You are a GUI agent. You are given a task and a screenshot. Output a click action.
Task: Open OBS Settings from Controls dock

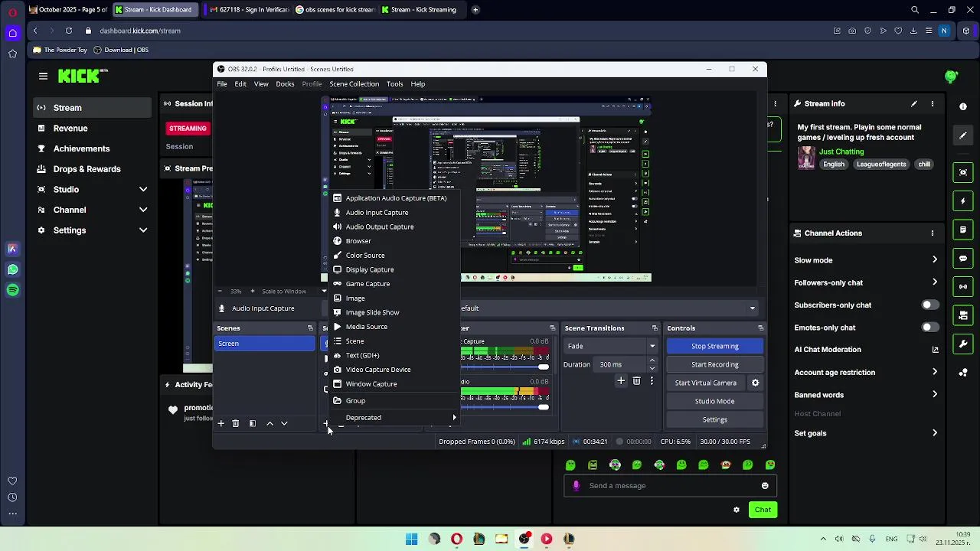[x=715, y=419]
